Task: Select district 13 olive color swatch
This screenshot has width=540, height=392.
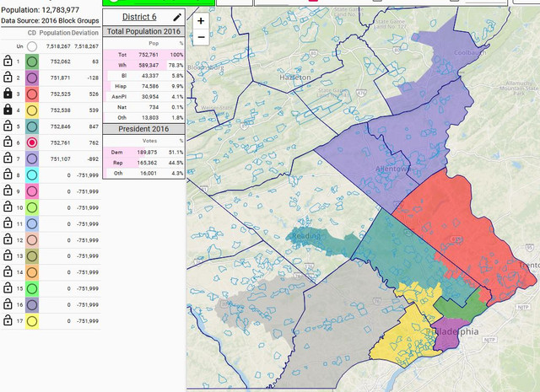Action: point(32,256)
